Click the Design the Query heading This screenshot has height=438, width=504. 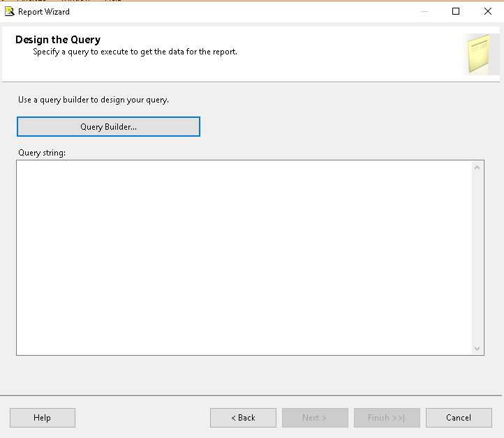click(x=58, y=40)
